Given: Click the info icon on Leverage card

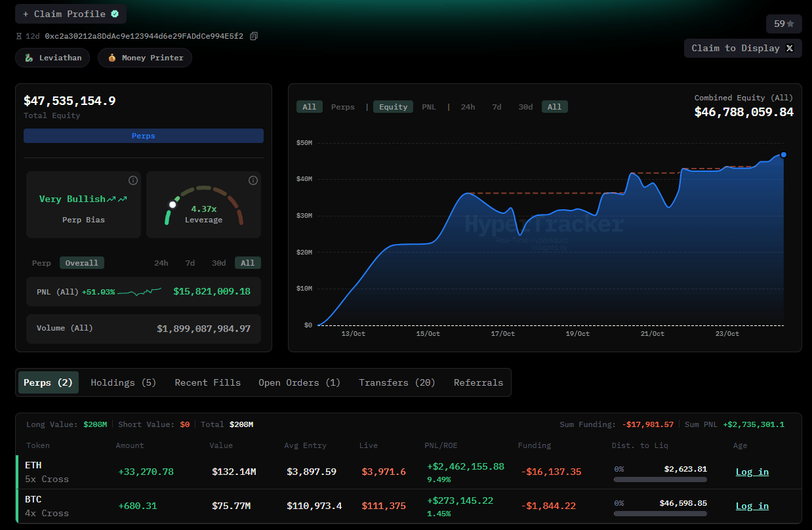Looking at the screenshot, I should coord(253,180).
